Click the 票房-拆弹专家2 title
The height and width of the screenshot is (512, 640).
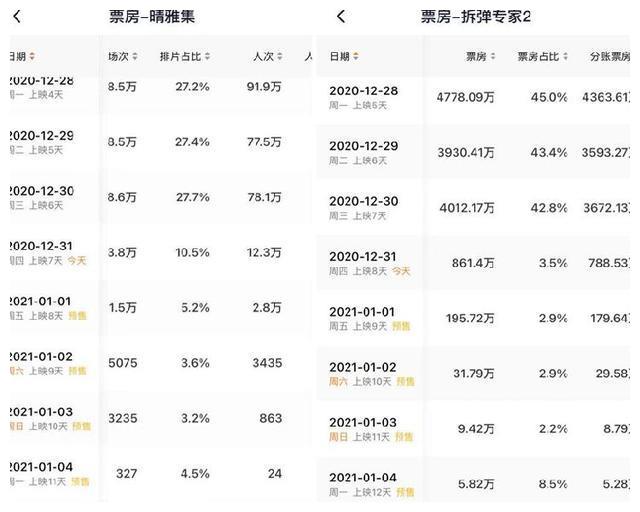476,17
